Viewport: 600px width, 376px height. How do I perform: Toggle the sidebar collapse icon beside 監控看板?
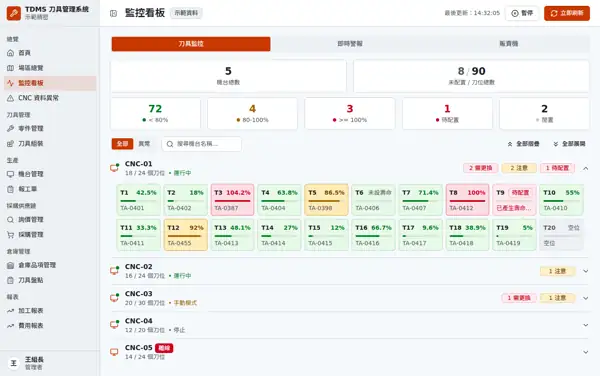pos(113,13)
